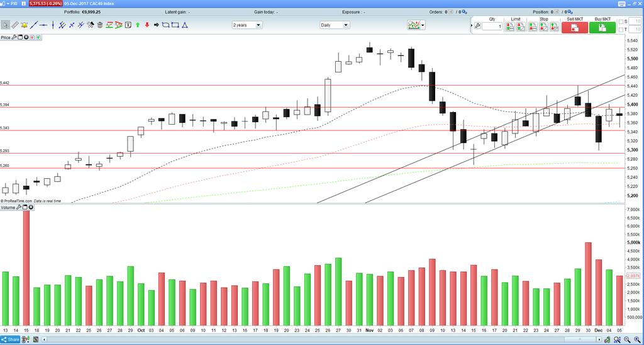The height and width of the screenshot is (345, 644).
Task: Select the trend line drawing tool
Action: pos(34,25)
